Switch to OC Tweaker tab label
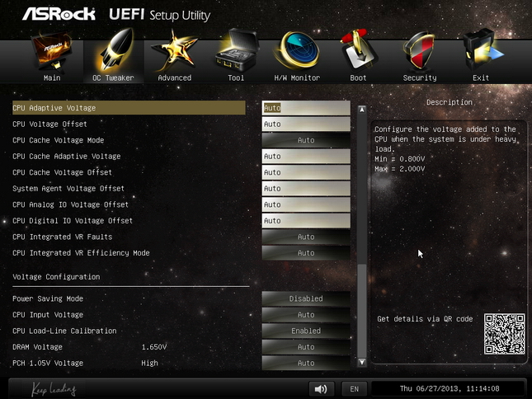Screen dimensions: 532x399 tap(113, 78)
